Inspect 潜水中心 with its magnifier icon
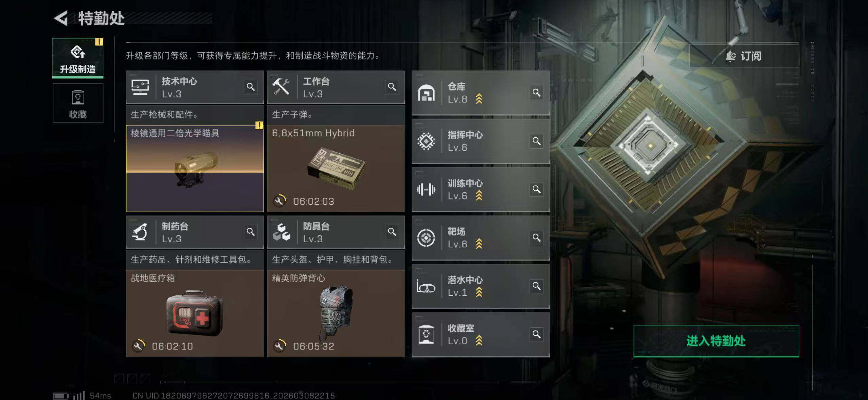 [x=537, y=286]
